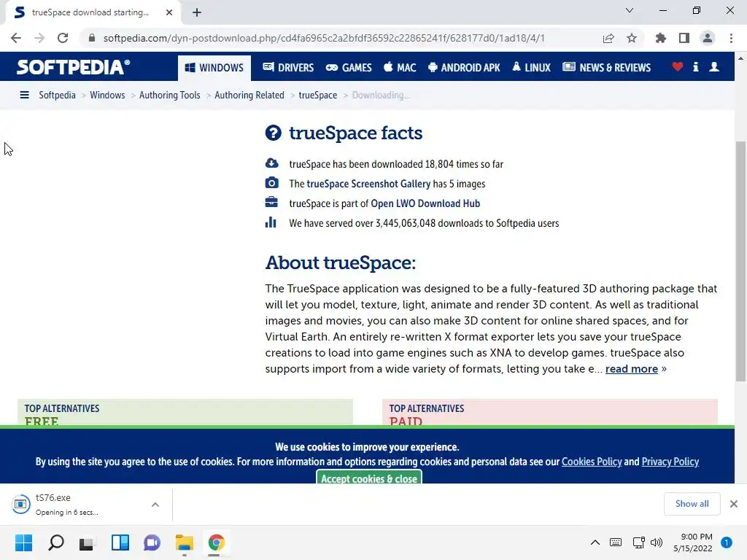Go to the Games section
The width and height of the screenshot is (747, 560).
click(349, 68)
